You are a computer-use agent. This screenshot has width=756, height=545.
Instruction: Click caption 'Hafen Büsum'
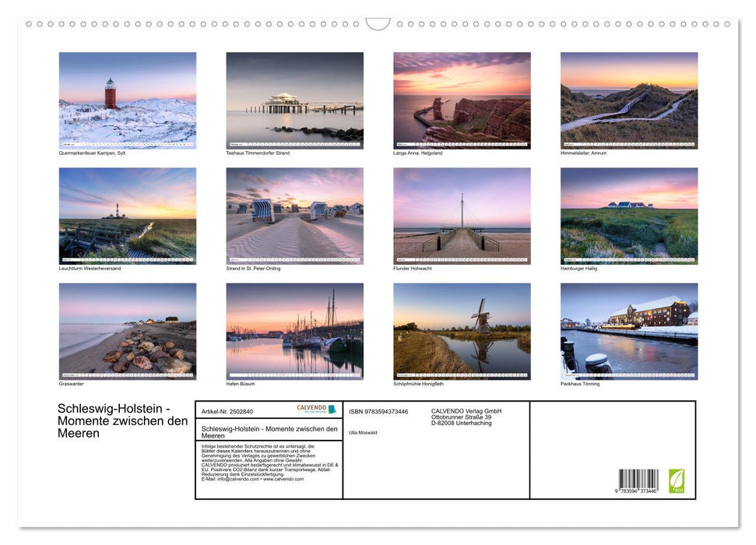pyautogui.click(x=241, y=384)
